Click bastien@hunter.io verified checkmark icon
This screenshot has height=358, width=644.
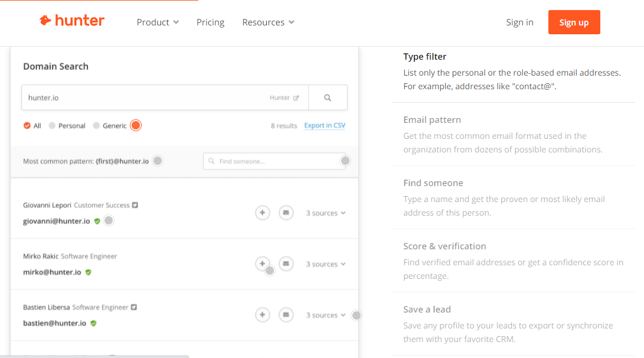click(x=94, y=323)
